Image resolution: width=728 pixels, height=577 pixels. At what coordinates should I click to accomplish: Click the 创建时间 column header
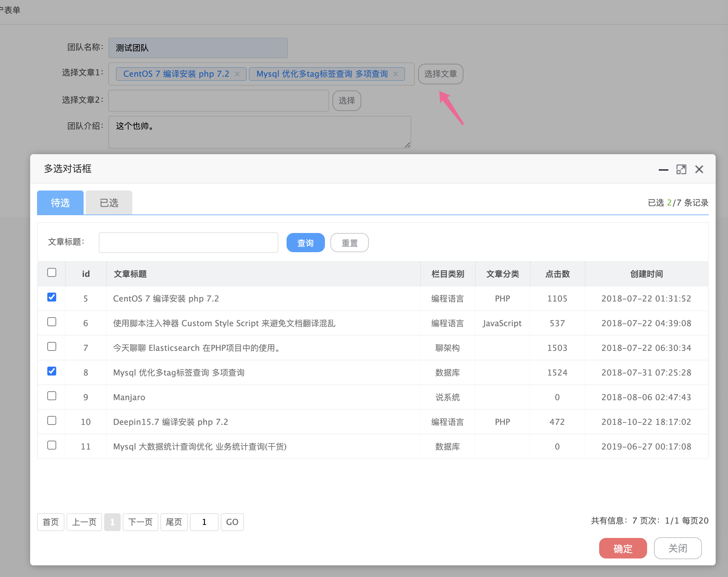coord(646,274)
